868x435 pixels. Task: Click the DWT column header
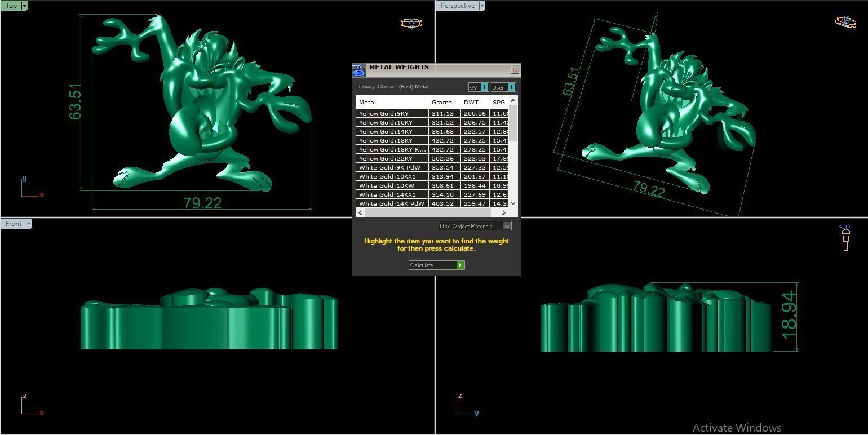[x=475, y=102]
